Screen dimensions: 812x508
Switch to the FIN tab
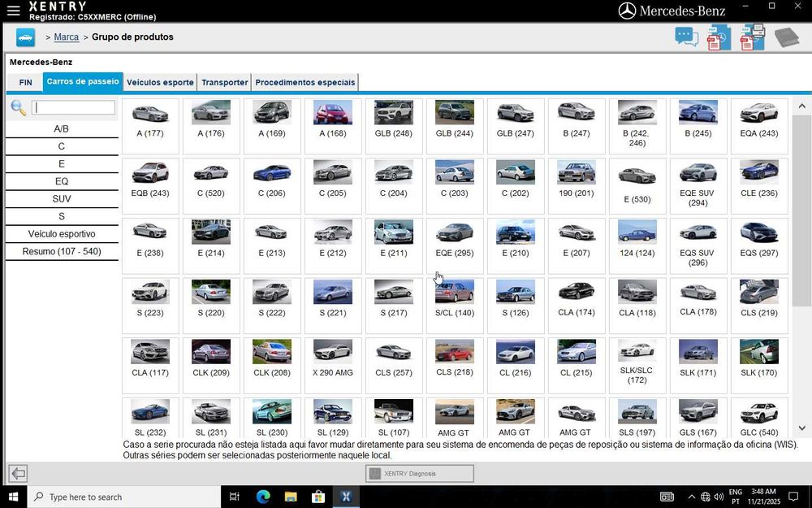(25, 82)
